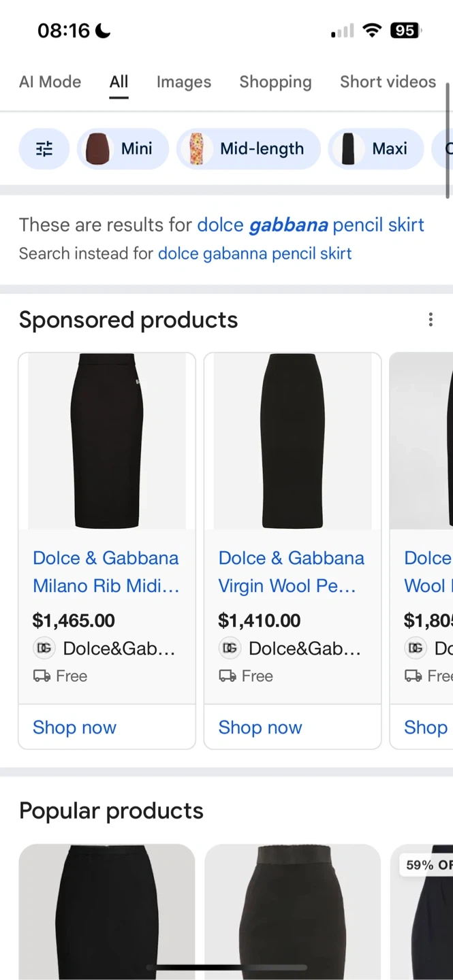Image resolution: width=453 pixels, height=980 pixels.
Task: Tap the Mid-length floral skirt chip icon
Action: (x=196, y=149)
